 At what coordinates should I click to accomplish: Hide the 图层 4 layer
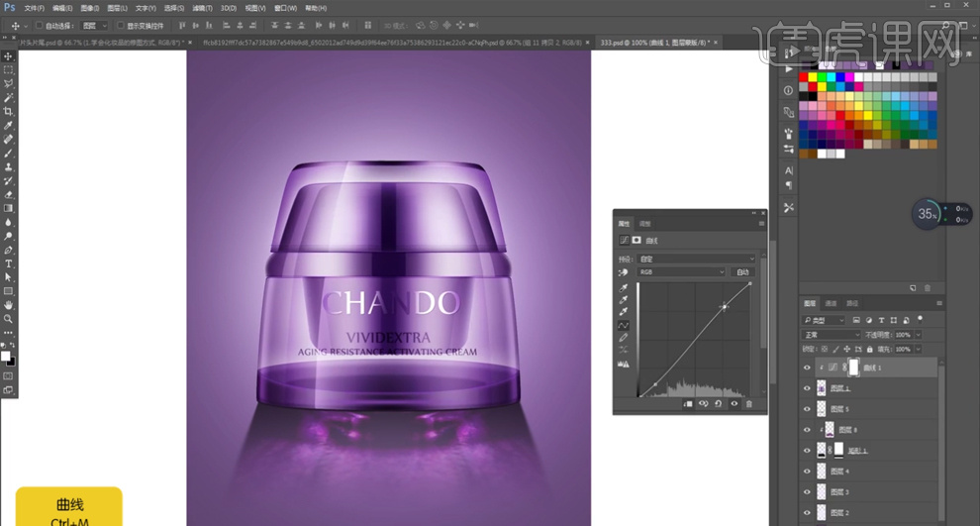tap(807, 471)
